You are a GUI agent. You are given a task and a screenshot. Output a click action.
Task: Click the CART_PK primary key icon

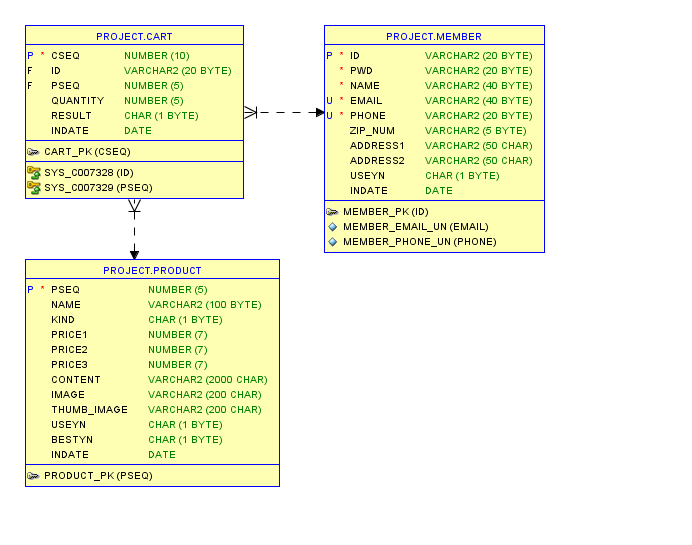coord(33,152)
